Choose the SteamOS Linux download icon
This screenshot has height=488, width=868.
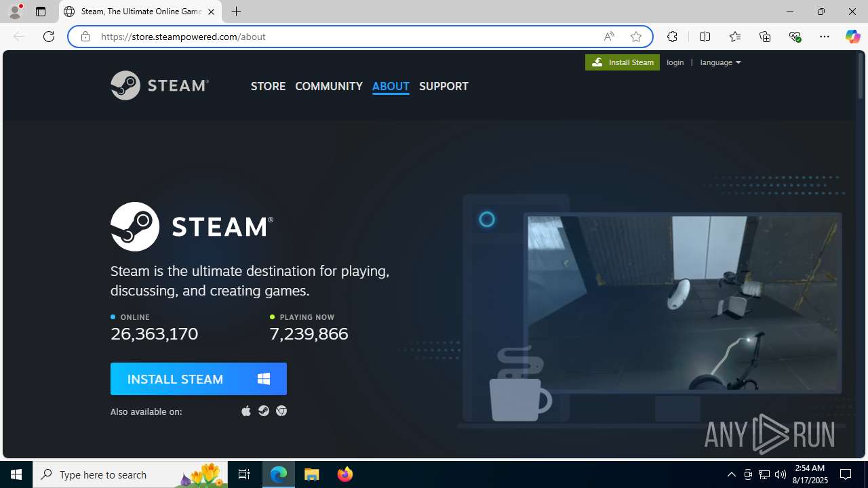tap(264, 411)
